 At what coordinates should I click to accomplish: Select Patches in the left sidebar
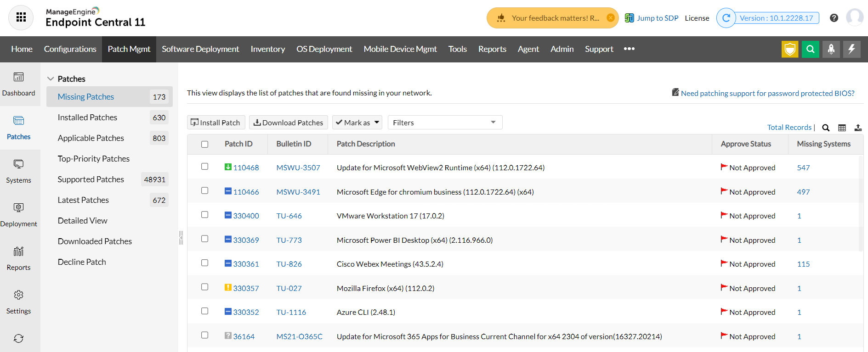pyautogui.click(x=18, y=128)
